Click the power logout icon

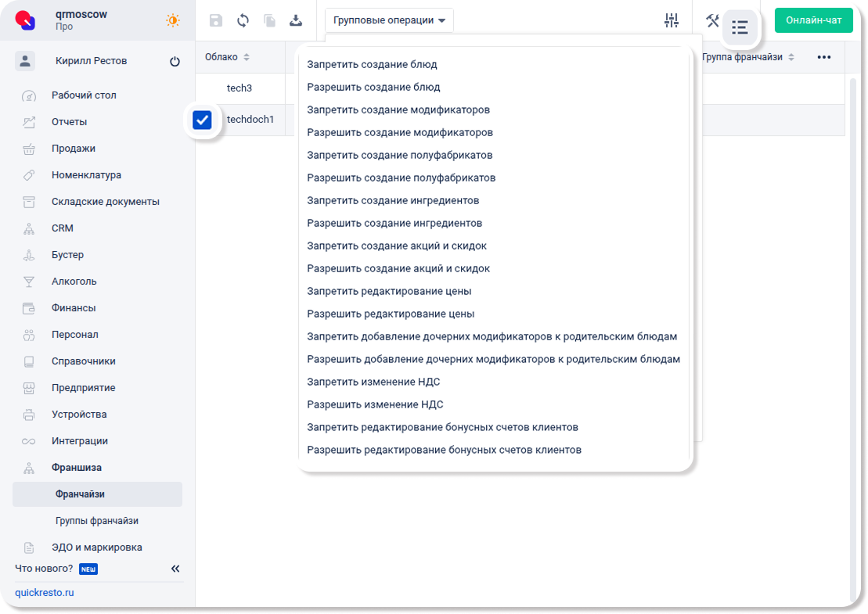(175, 62)
